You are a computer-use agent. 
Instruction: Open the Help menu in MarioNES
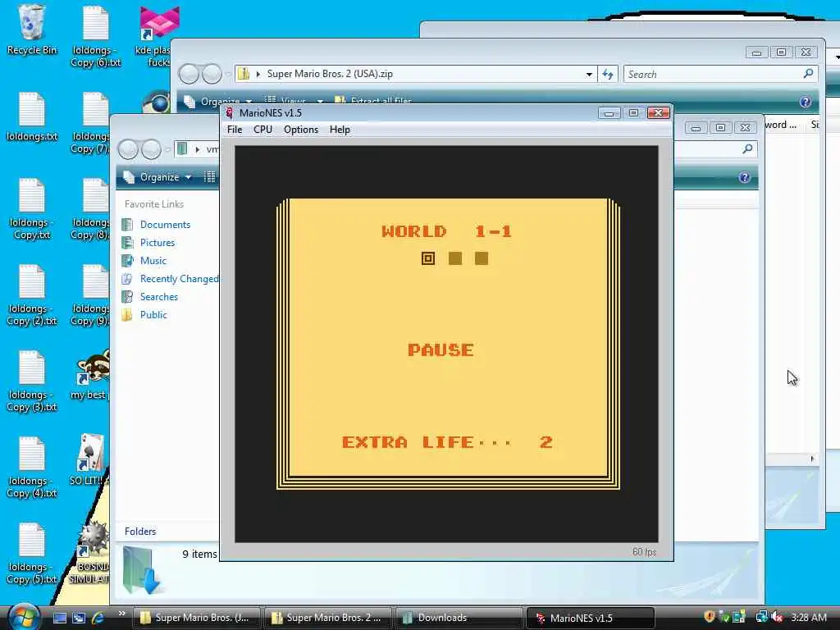(340, 130)
